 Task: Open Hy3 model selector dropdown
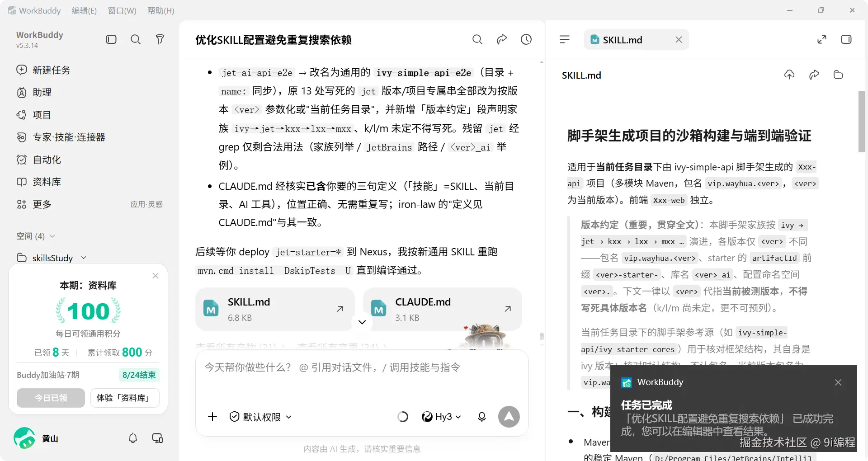click(x=441, y=417)
